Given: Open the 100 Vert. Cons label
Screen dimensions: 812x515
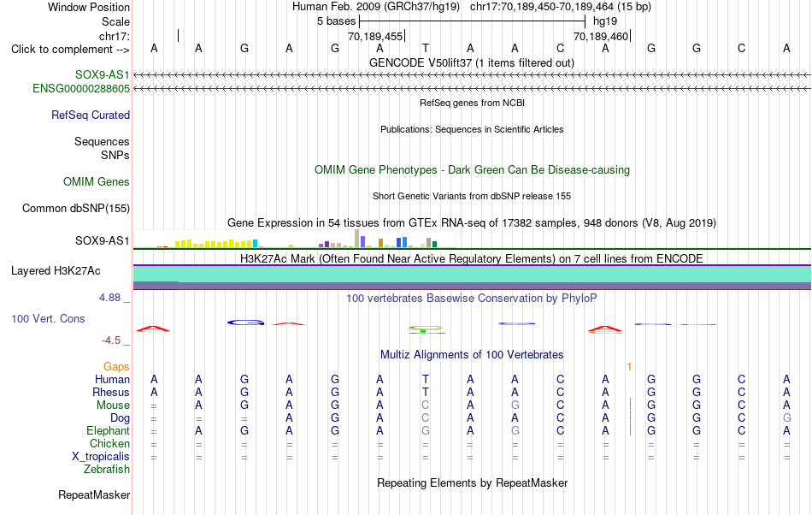Looking at the screenshot, I should click(x=48, y=318).
